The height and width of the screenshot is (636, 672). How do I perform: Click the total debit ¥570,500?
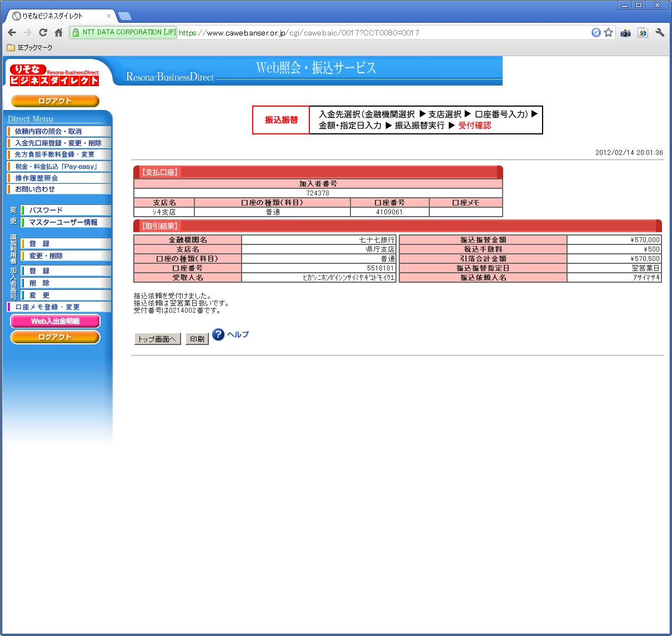click(614, 259)
